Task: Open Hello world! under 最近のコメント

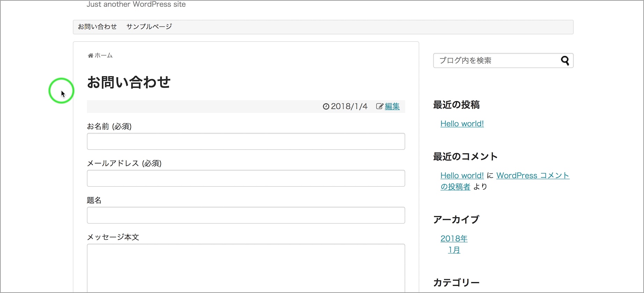Action: (462, 176)
